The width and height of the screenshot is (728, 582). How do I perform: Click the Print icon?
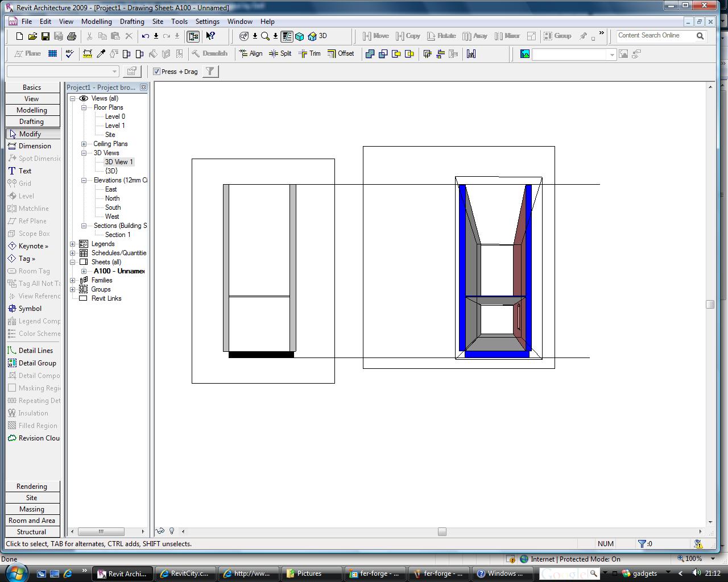[72, 36]
